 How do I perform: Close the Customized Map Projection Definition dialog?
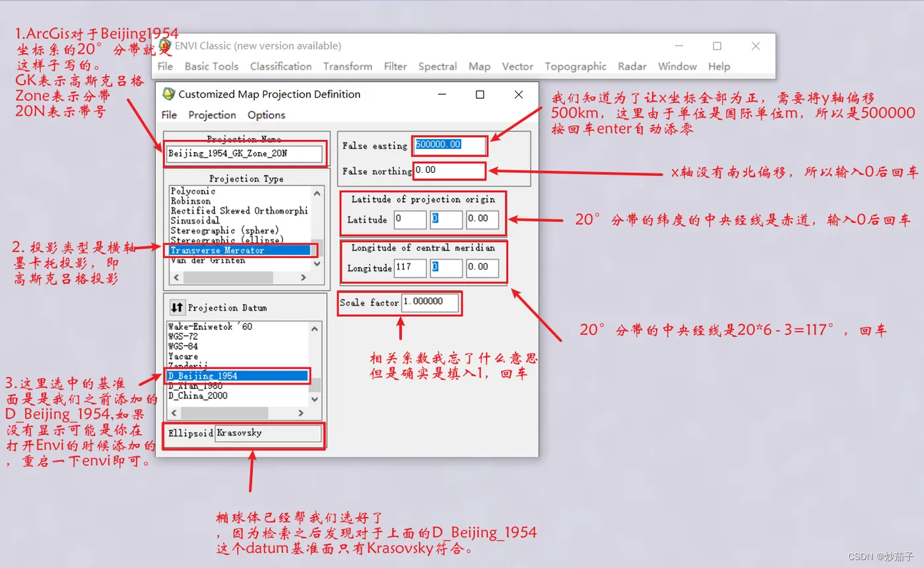pos(518,94)
